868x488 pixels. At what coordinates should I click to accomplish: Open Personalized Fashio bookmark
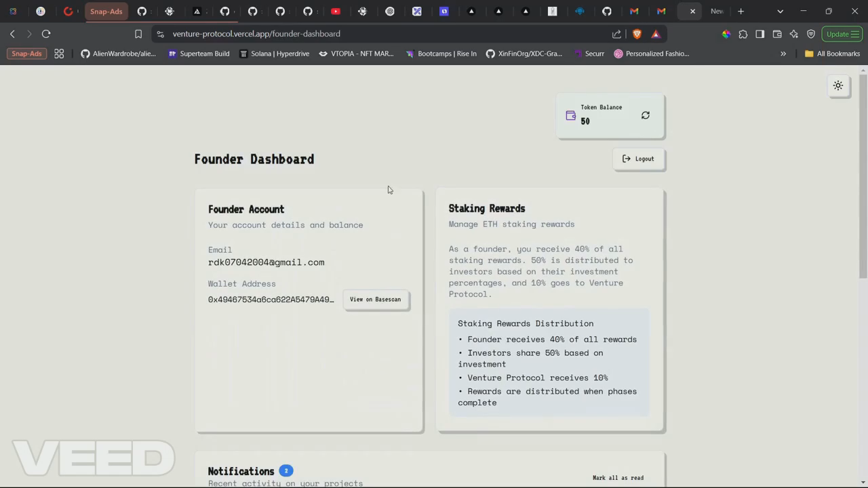(x=651, y=54)
